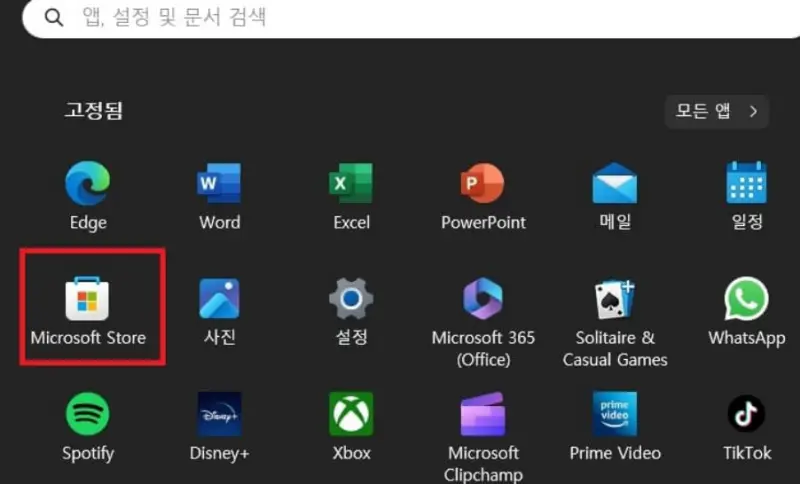
Task: Click the search magnifier icon
Action: pyautogui.click(x=54, y=17)
